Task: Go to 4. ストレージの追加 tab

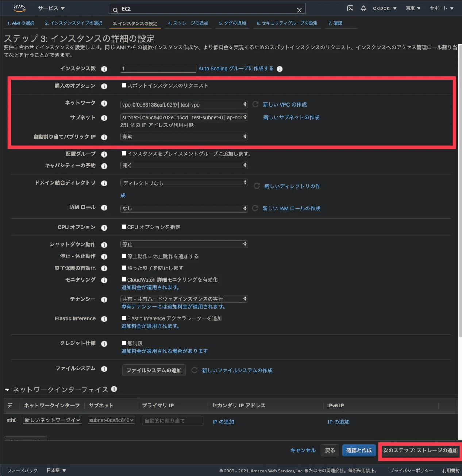Action: tap(188, 23)
